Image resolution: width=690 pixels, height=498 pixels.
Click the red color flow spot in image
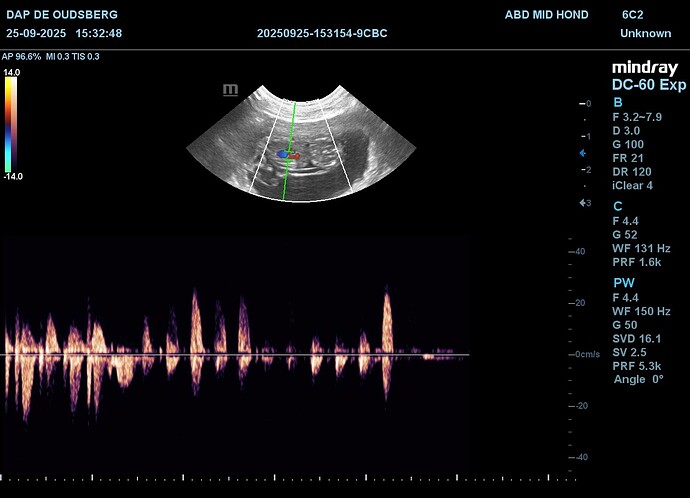(294, 156)
